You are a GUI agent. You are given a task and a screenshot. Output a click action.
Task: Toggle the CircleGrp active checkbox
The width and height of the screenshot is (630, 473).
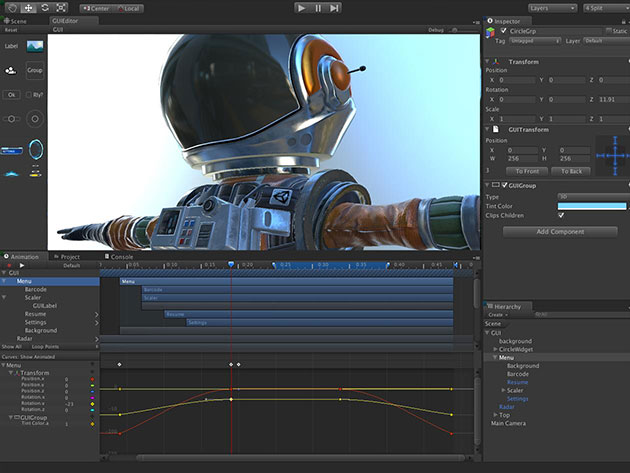pos(503,31)
